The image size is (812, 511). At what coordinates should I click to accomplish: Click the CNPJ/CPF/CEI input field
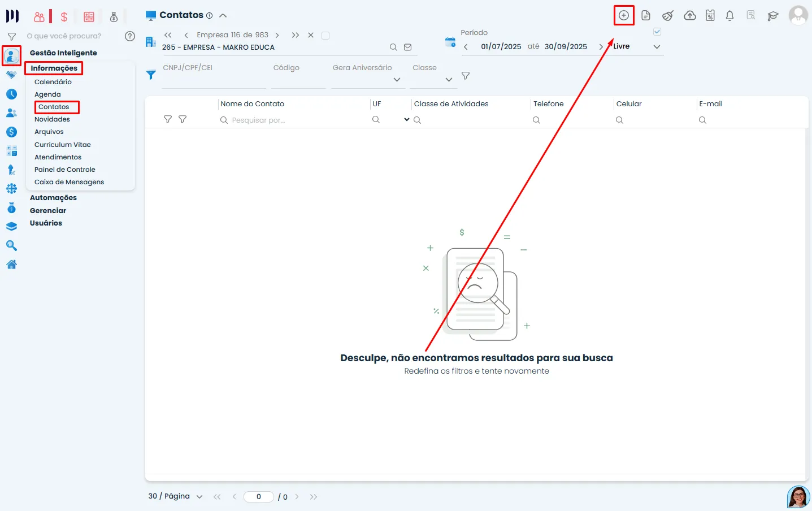pos(214,75)
